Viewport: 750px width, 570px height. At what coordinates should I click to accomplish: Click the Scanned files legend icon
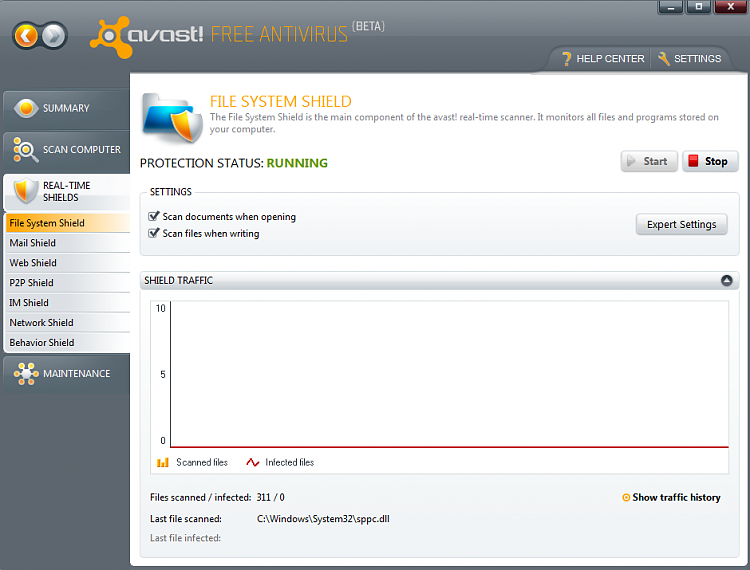coord(163,462)
